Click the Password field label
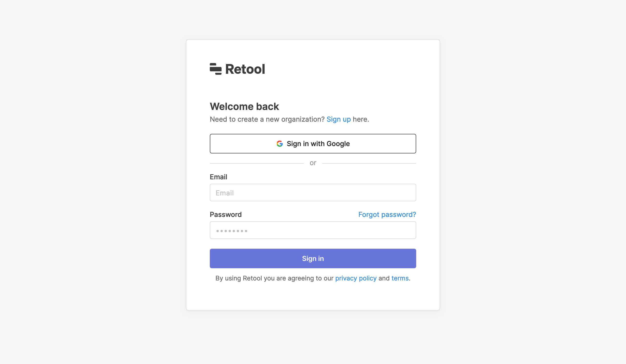 (225, 215)
